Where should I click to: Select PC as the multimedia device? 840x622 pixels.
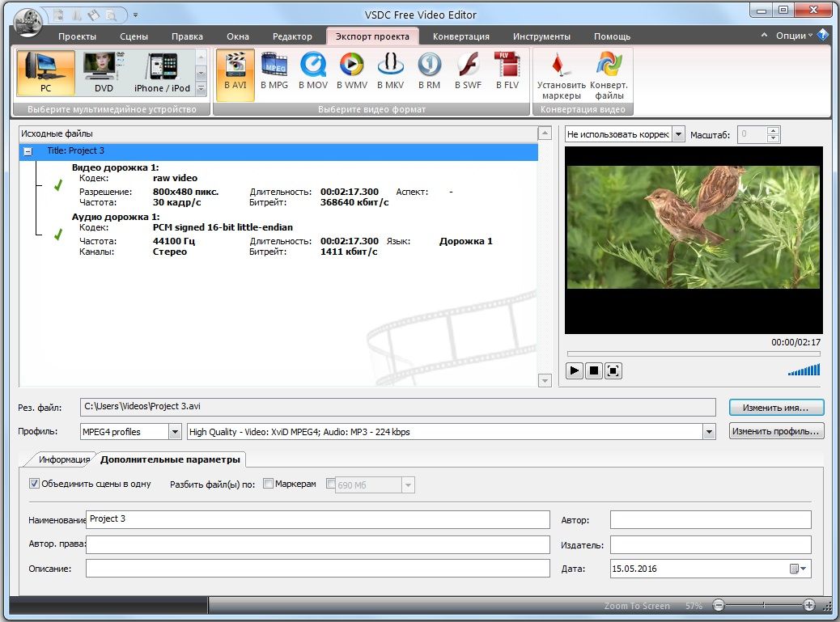pos(45,73)
